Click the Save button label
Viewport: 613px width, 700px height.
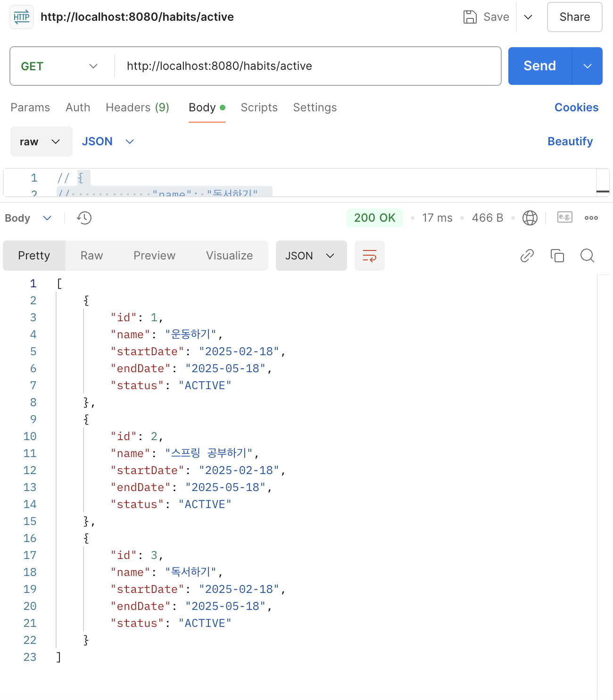(x=496, y=17)
